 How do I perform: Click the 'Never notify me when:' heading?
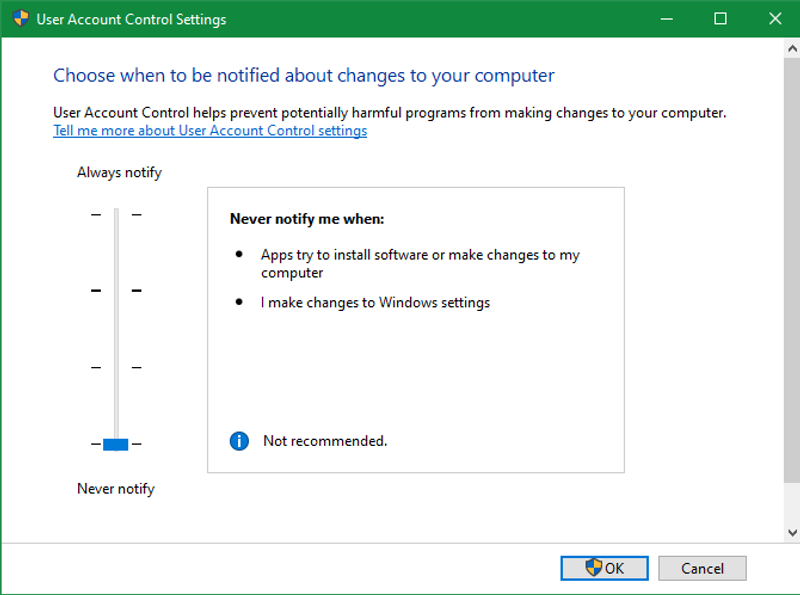tap(307, 219)
